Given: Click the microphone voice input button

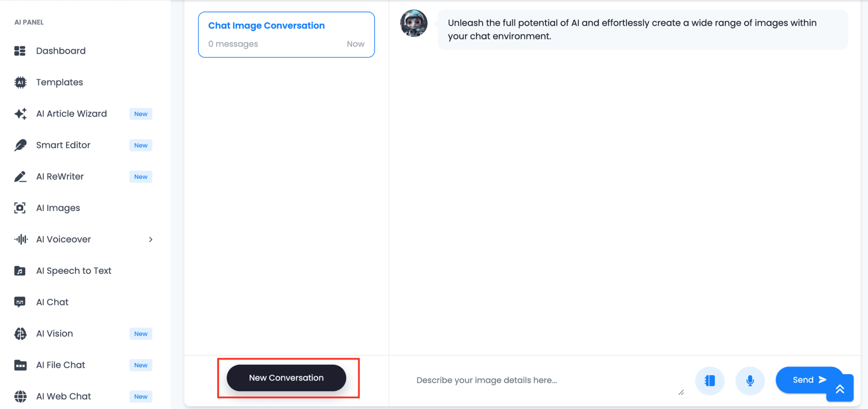Looking at the screenshot, I should [750, 381].
